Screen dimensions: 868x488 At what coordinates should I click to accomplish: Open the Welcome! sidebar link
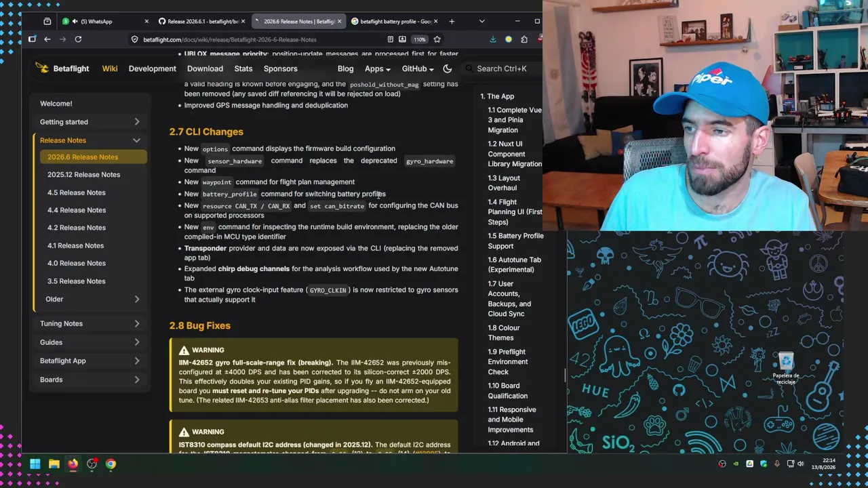point(56,104)
